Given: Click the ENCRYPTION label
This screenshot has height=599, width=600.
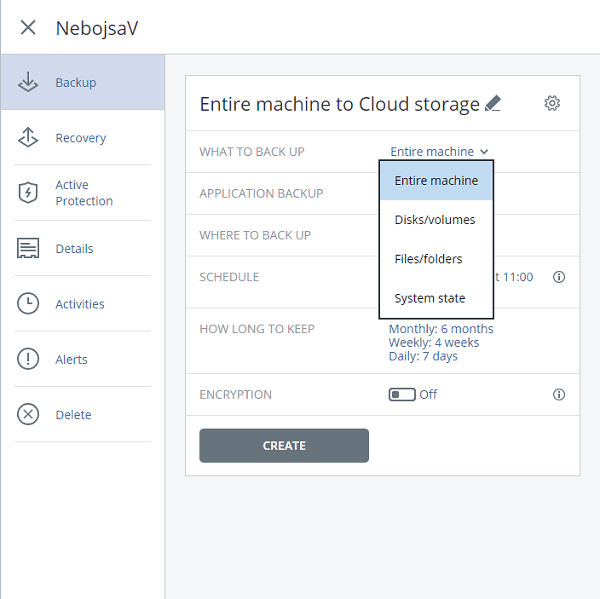Looking at the screenshot, I should [235, 395].
